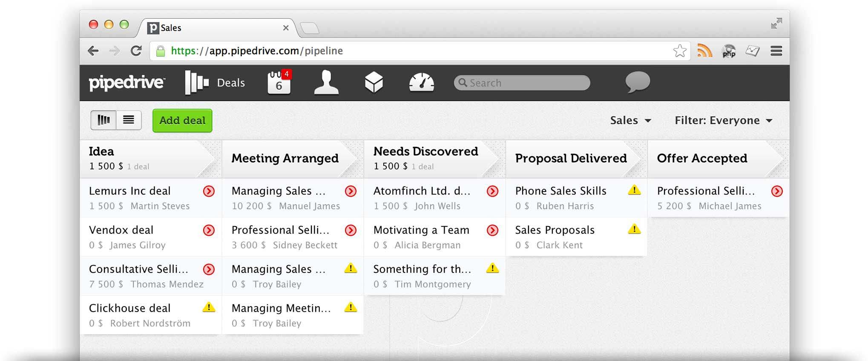Open the statistics gauge icon
This screenshot has height=361, width=868.
point(421,83)
